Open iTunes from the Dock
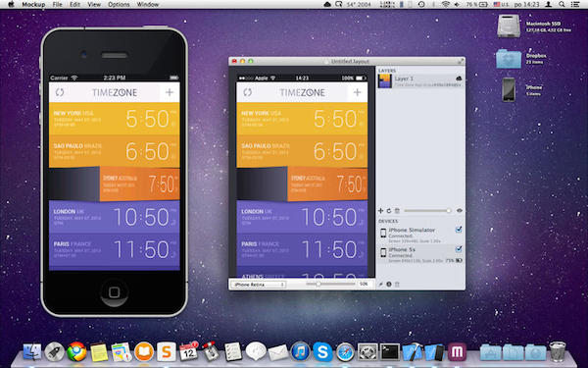The image size is (588, 368). (301, 352)
